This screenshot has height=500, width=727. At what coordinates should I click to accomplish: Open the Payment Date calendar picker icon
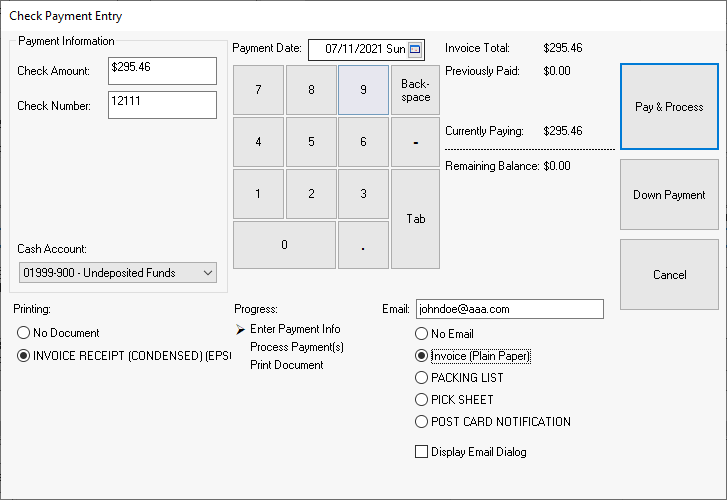(x=416, y=49)
